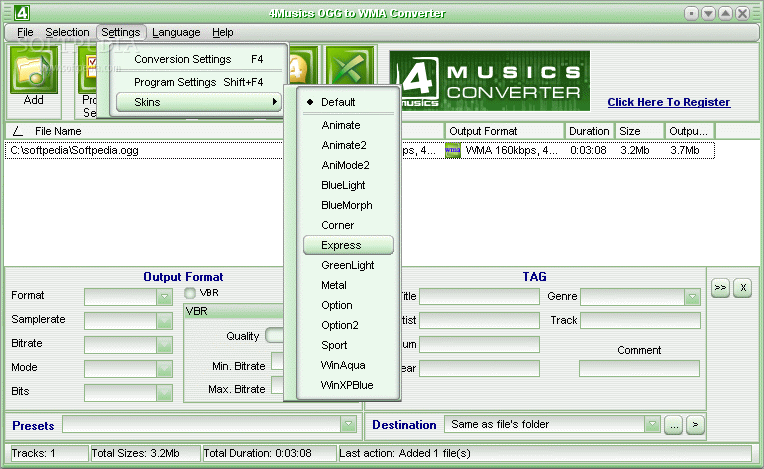The width and height of the screenshot is (764, 469).
Task: Open the Destination folder dropdown
Action: point(652,424)
